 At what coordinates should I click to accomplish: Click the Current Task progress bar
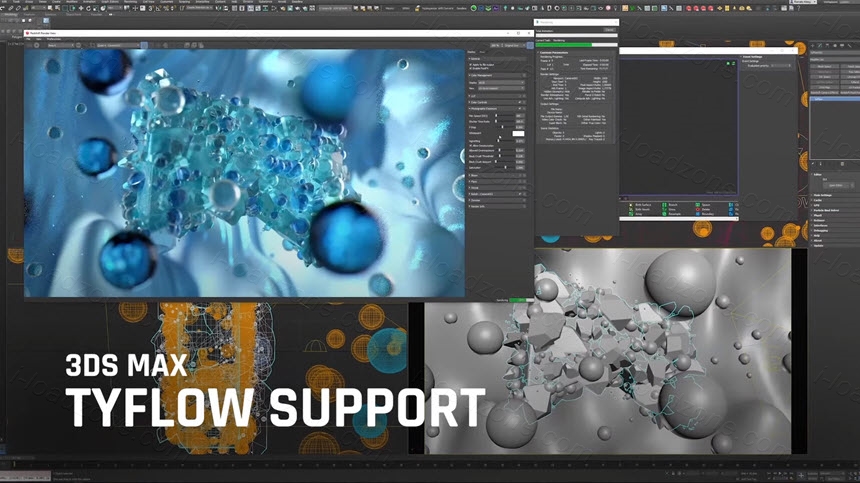click(x=576, y=45)
